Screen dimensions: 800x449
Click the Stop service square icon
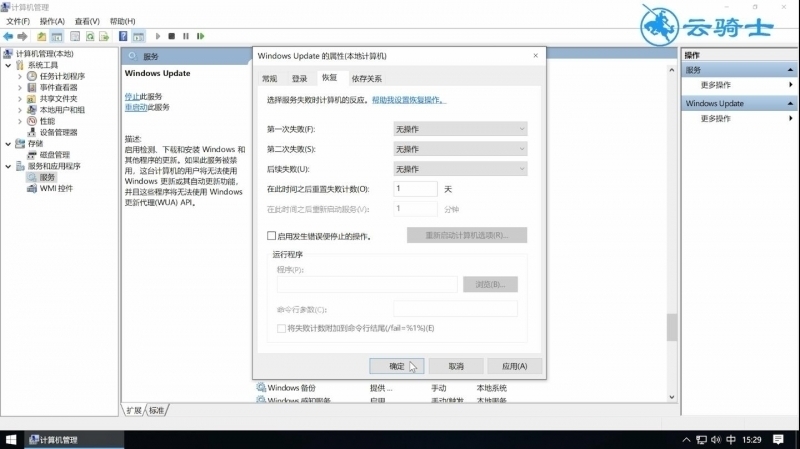tap(171, 36)
